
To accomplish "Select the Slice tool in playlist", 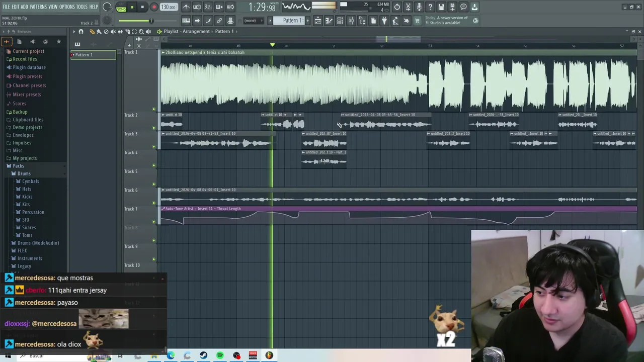I will coord(127,31).
